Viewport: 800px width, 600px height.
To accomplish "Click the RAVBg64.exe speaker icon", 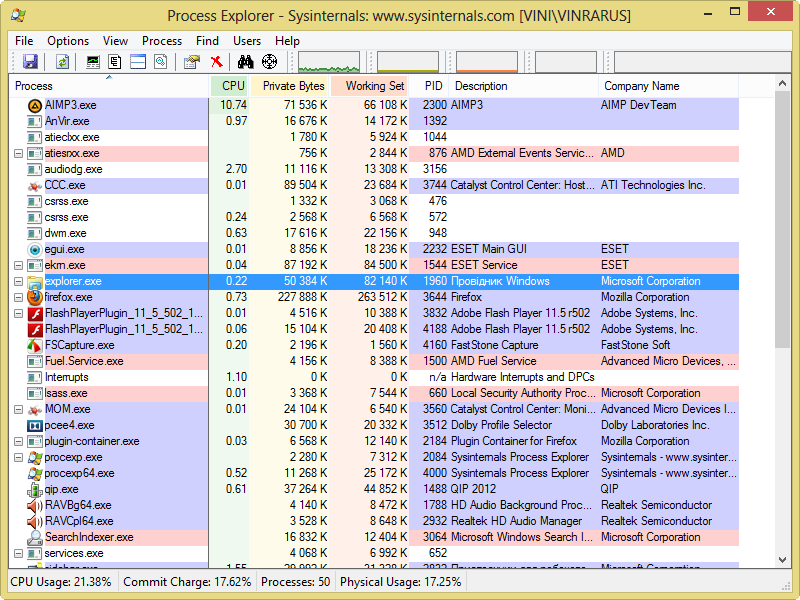I will coord(35,506).
